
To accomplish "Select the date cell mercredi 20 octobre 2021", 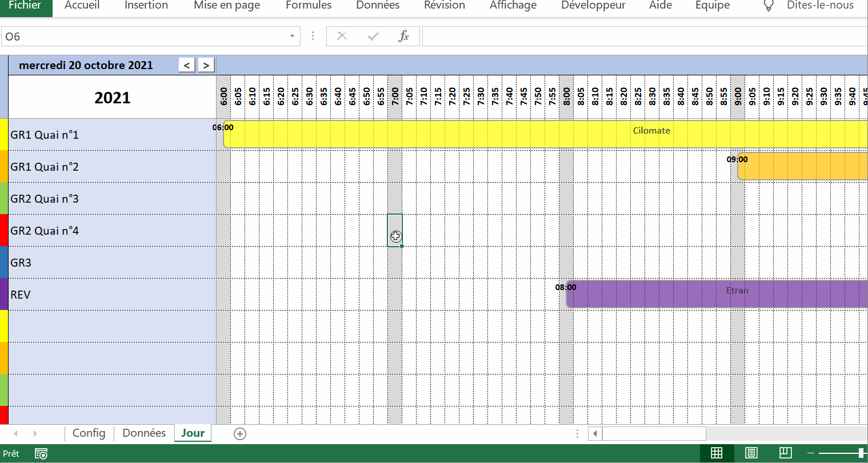I will tap(86, 65).
